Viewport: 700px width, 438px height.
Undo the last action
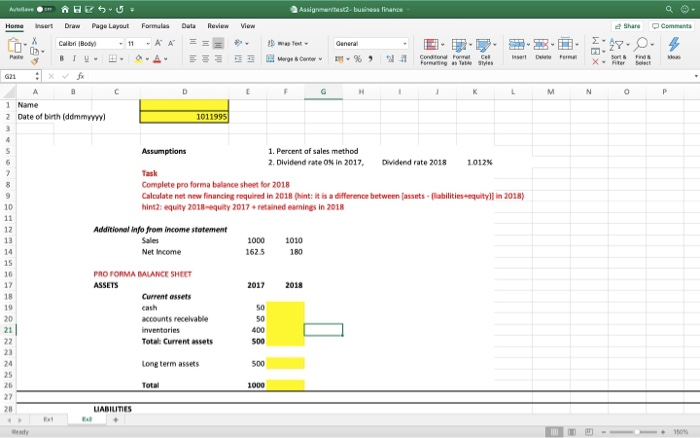click(102, 9)
